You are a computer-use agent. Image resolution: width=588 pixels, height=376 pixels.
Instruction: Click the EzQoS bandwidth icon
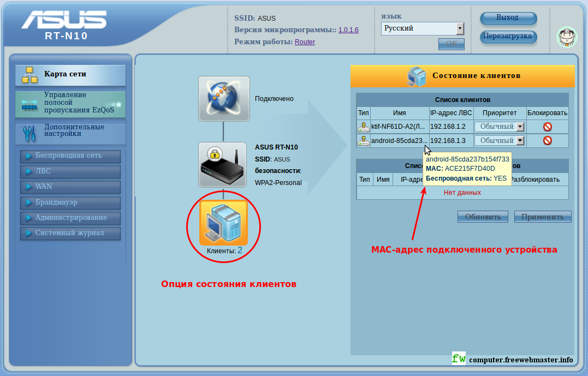click(29, 105)
